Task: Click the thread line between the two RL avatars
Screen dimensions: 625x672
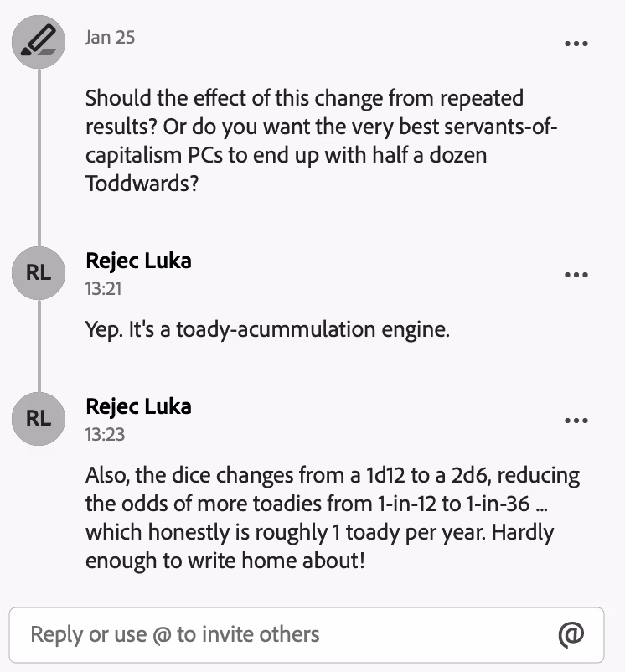Action: 39,345
